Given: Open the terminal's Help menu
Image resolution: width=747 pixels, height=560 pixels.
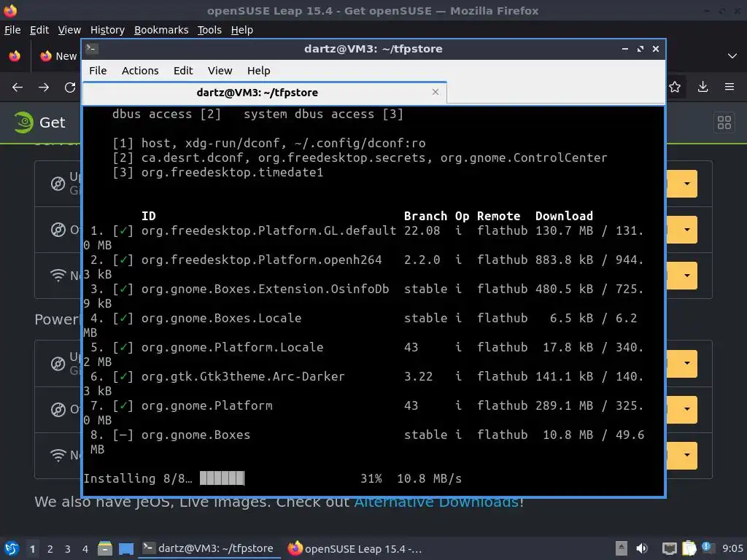Looking at the screenshot, I should (x=259, y=71).
